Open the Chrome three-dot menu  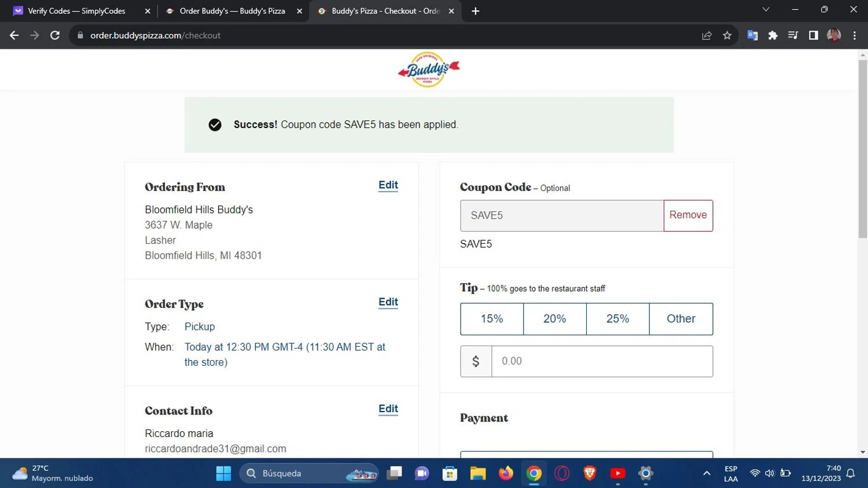pos(854,35)
